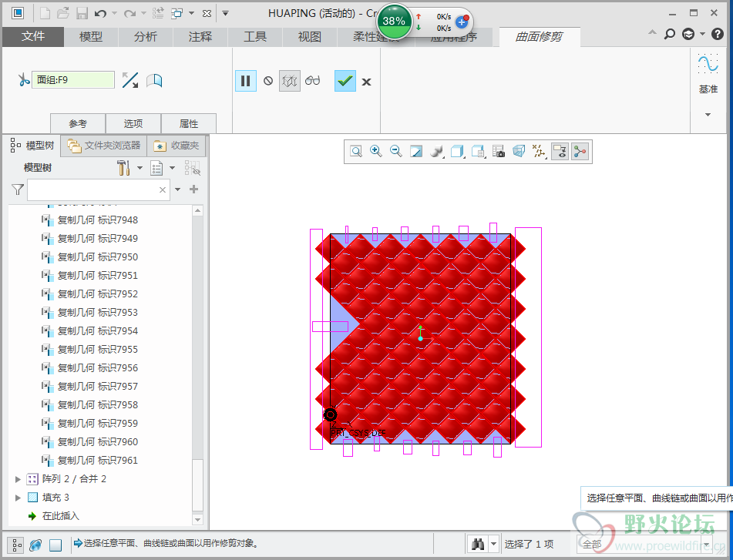Open the Windows list dropdown arrow
The width and height of the screenshot is (733, 560).
[x=191, y=13]
